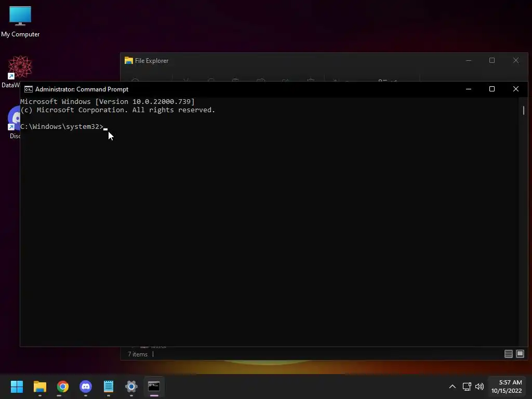Click the '7 items' status bar text
This screenshot has height=399, width=532.
tap(137, 354)
